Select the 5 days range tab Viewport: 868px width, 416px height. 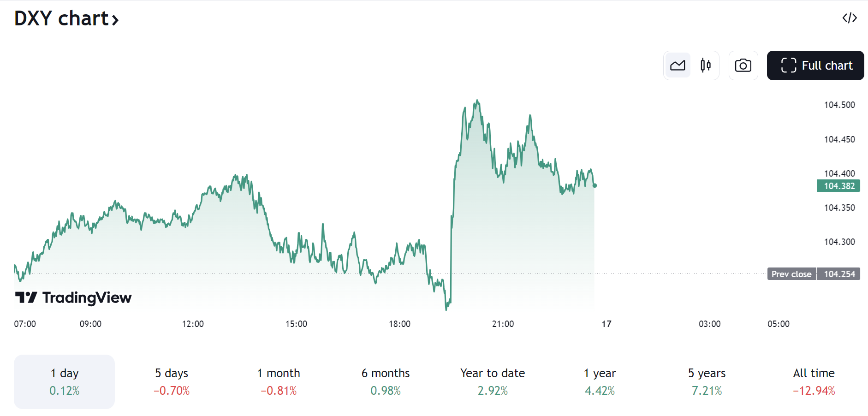[x=172, y=381]
